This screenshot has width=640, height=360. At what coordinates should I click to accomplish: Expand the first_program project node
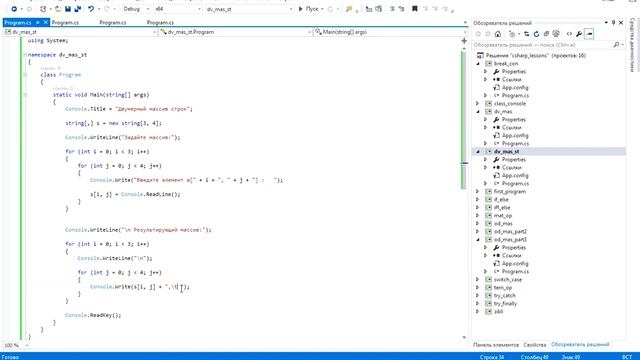[478, 191]
